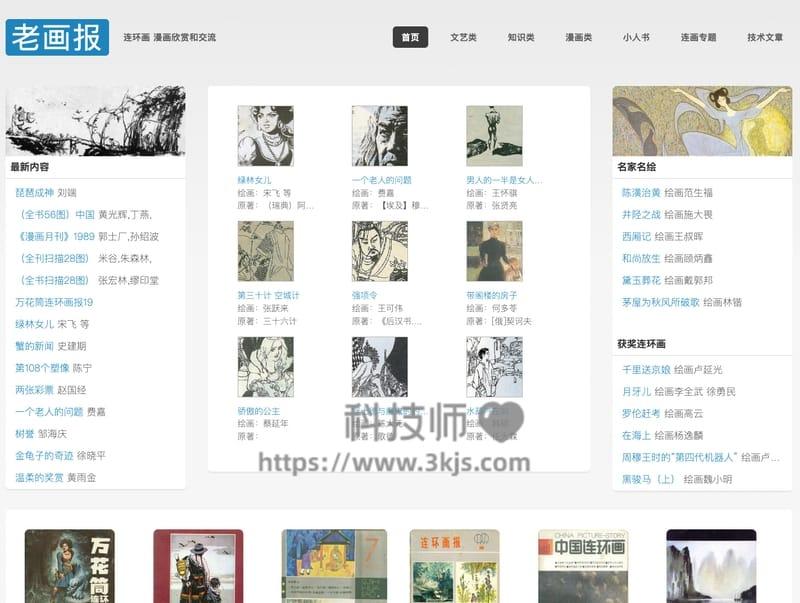Image resolution: width=800 pixels, height=603 pixels.
Task: Open the 首页 navigation tab
Action: (x=410, y=37)
